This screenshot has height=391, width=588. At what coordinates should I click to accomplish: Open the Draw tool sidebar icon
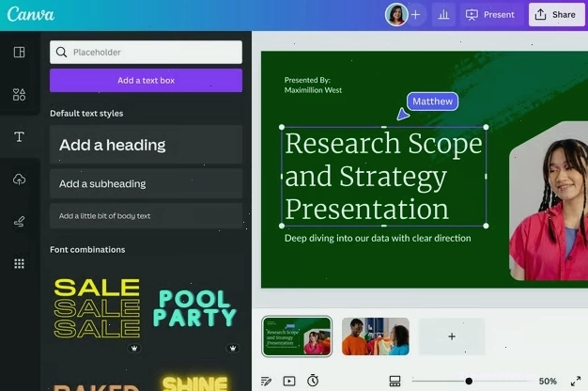tap(19, 222)
